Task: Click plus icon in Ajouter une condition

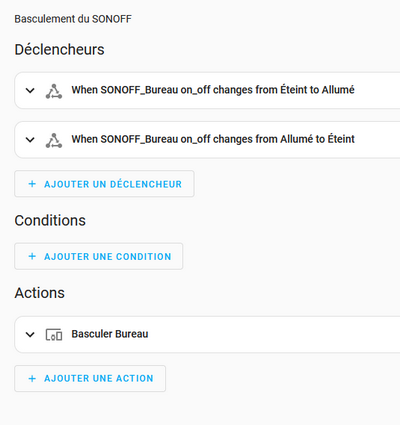Action: 32,256
